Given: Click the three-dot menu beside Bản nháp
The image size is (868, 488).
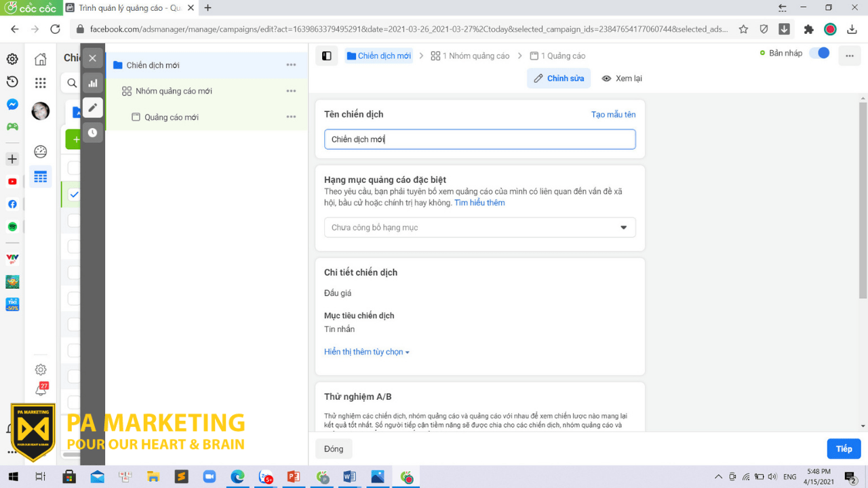Looking at the screenshot, I should pyautogui.click(x=850, y=56).
